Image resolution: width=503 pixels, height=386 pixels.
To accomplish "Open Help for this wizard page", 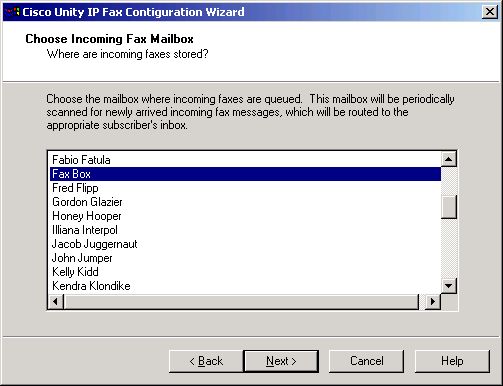I will click(452, 361).
